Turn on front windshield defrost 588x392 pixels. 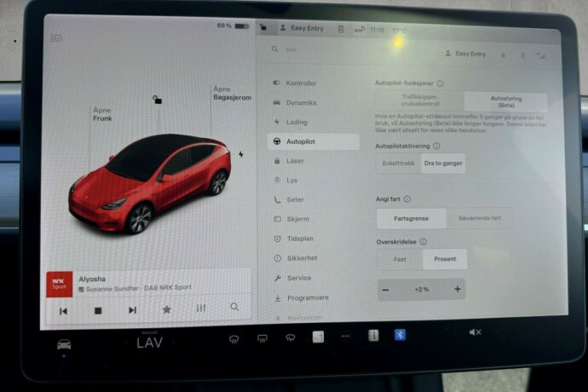point(234,340)
